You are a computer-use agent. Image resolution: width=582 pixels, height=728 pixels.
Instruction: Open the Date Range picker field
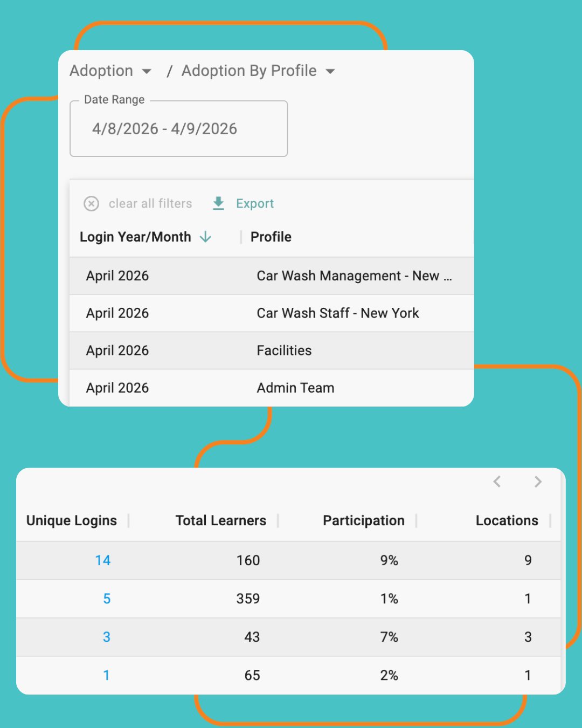click(x=178, y=129)
